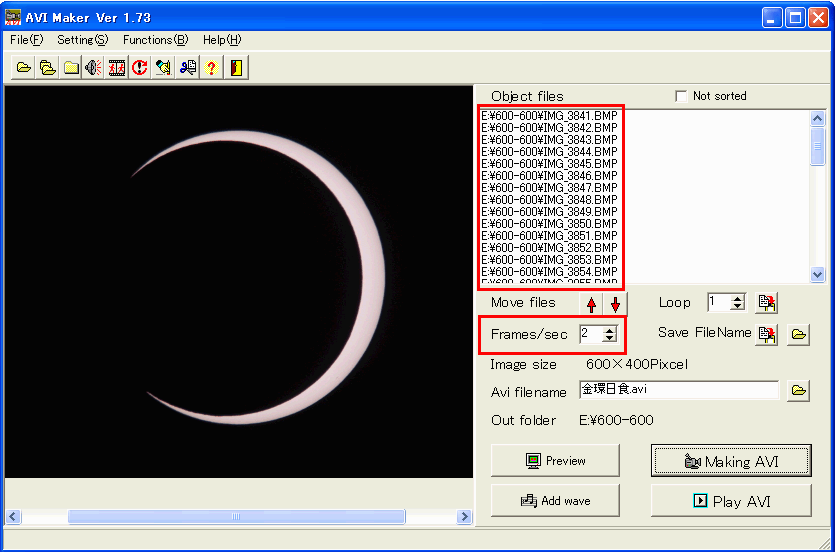Click the Making AVI button
Viewport: 835px width, 552px height.
(730, 461)
